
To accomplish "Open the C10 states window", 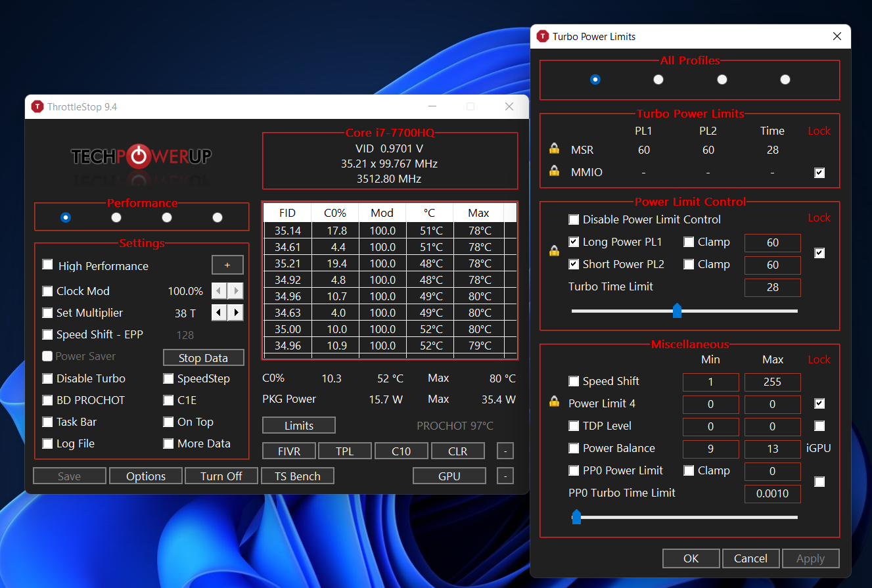I will click(402, 451).
